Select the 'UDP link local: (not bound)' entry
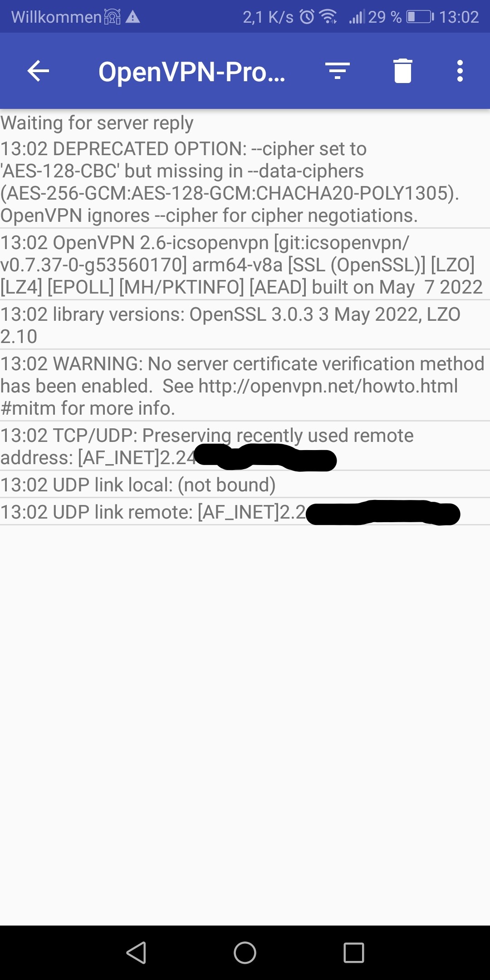 (x=245, y=484)
